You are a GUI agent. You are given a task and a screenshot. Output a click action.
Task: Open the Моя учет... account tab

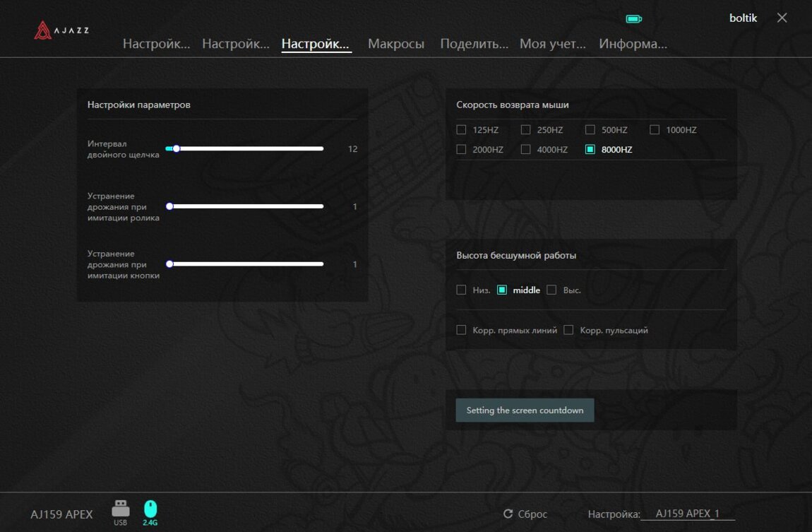[x=552, y=44]
